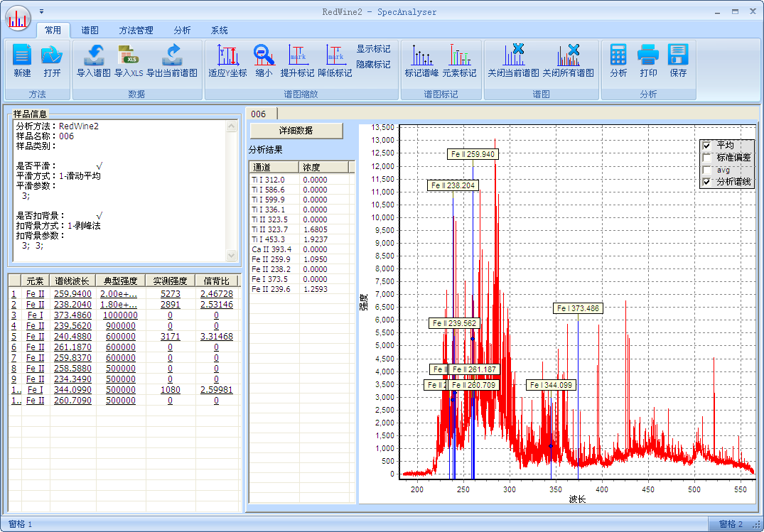Click typical intensity 1000000

click(x=120, y=315)
